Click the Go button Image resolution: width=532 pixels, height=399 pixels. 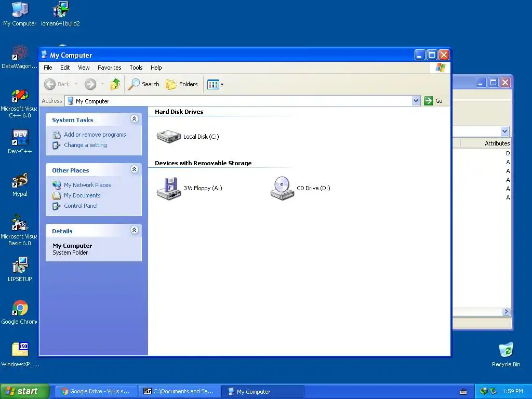pyautogui.click(x=434, y=101)
